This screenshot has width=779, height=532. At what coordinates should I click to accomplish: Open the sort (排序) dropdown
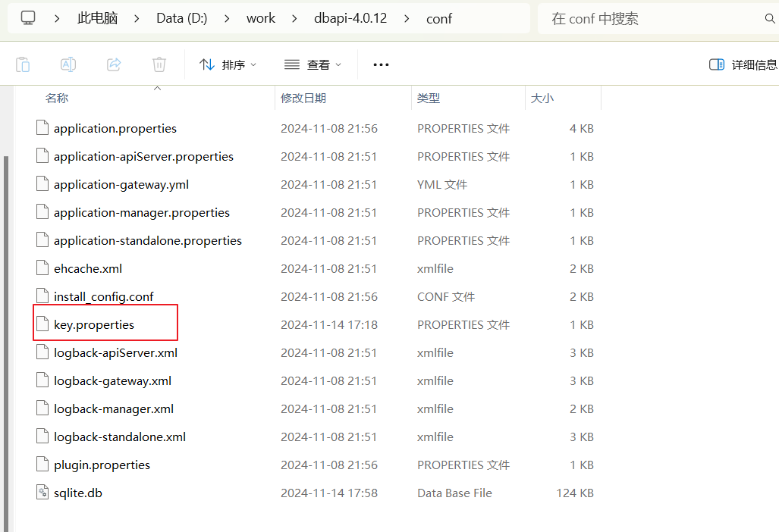pos(228,64)
